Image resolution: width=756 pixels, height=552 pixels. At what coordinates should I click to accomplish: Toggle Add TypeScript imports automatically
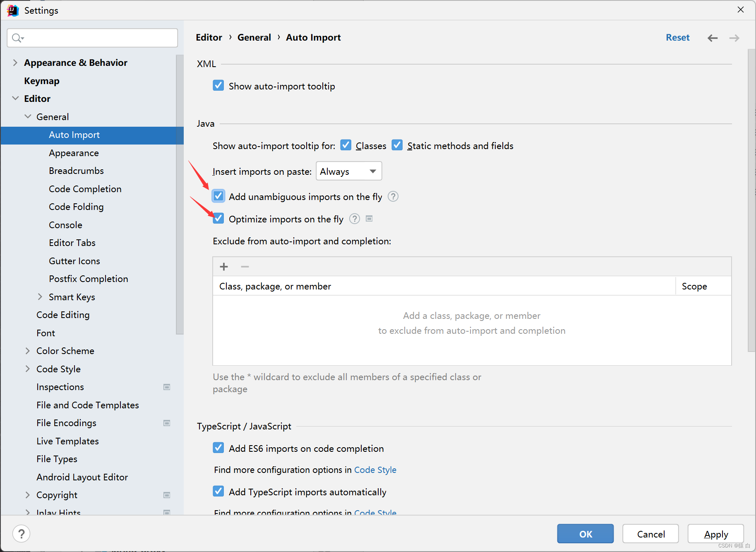(218, 492)
